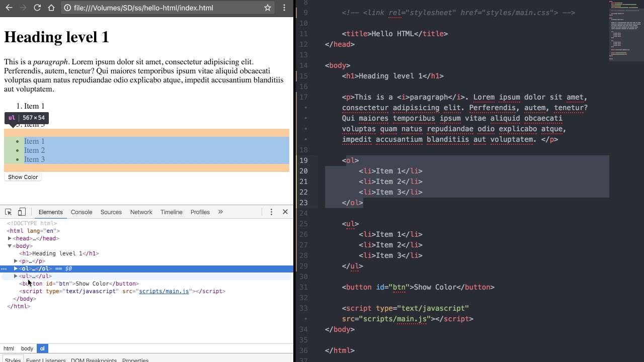Click Item 3 code on editor line 28
The height and width of the screenshot is (362, 644).
[391, 255]
